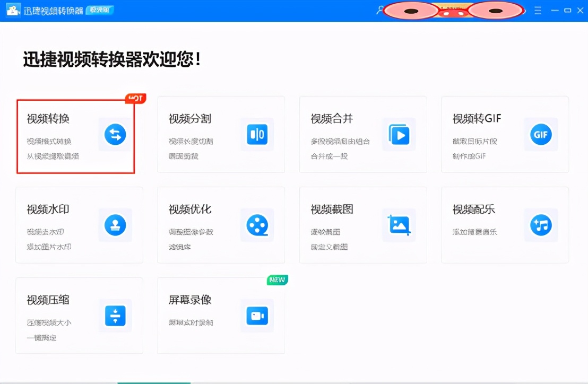Click the Video Optimize film-reel icon
The image size is (588, 384).
[257, 225]
